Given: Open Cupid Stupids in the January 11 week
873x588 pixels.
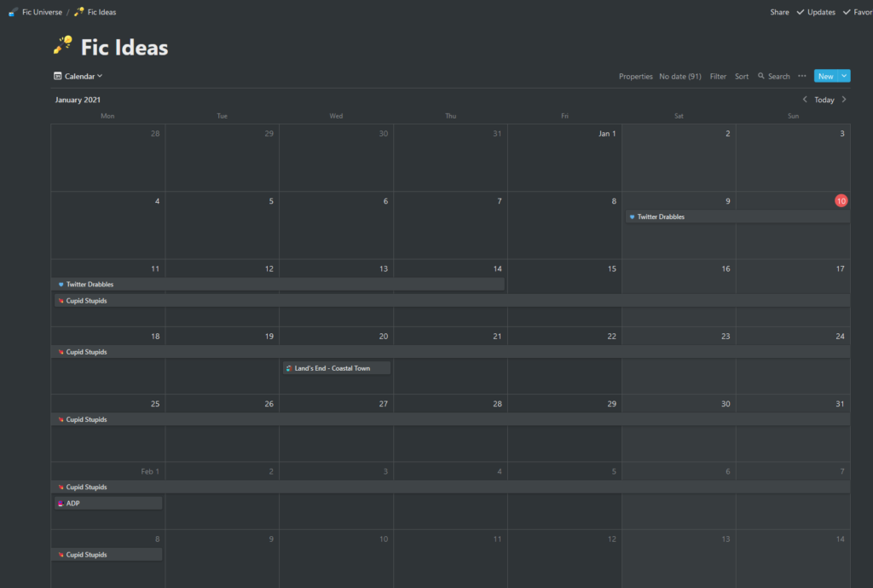Looking at the screenshot, I should click(x=452, y=301).
